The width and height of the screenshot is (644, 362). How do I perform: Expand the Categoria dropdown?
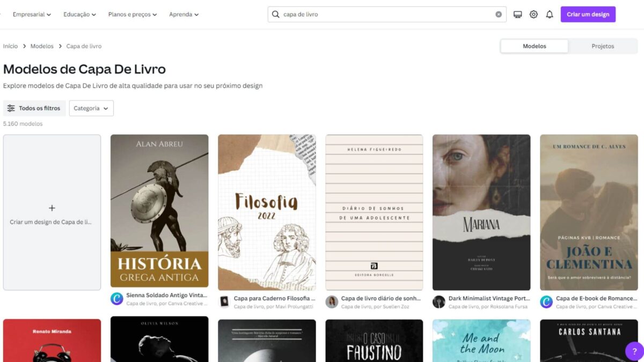tap(91, 108)
